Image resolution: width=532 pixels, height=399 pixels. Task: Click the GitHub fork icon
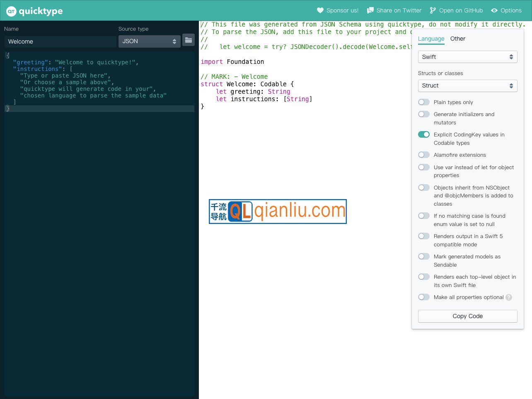(433, 10)
